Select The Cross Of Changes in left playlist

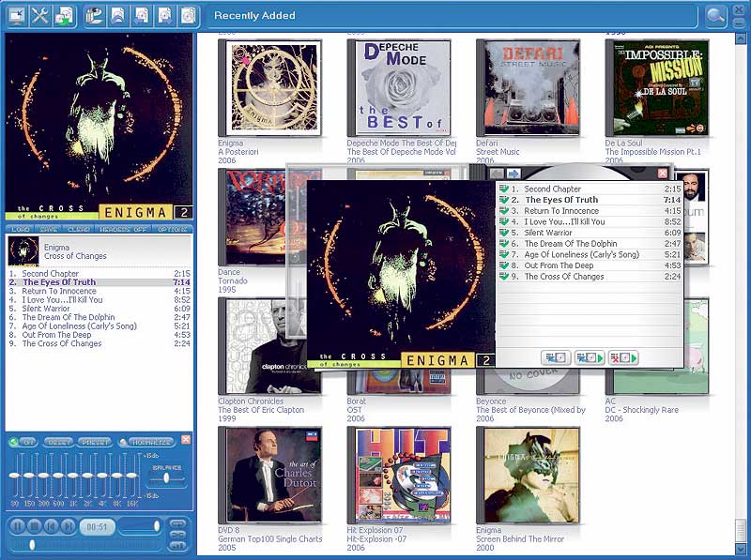(x=100, y=343)
